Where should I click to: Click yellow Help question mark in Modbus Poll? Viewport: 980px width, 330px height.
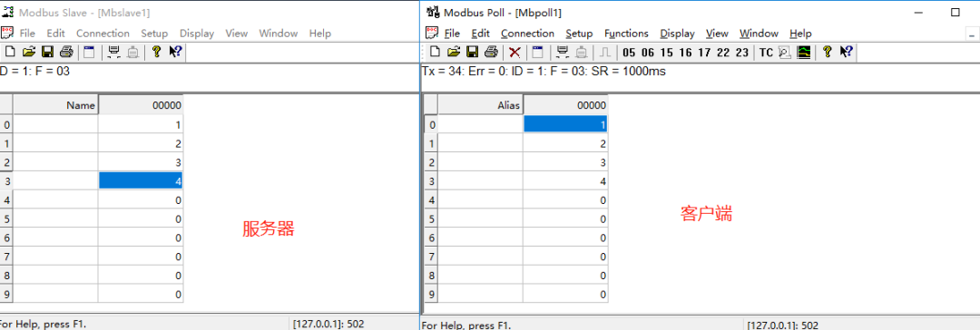click(828, 52)
